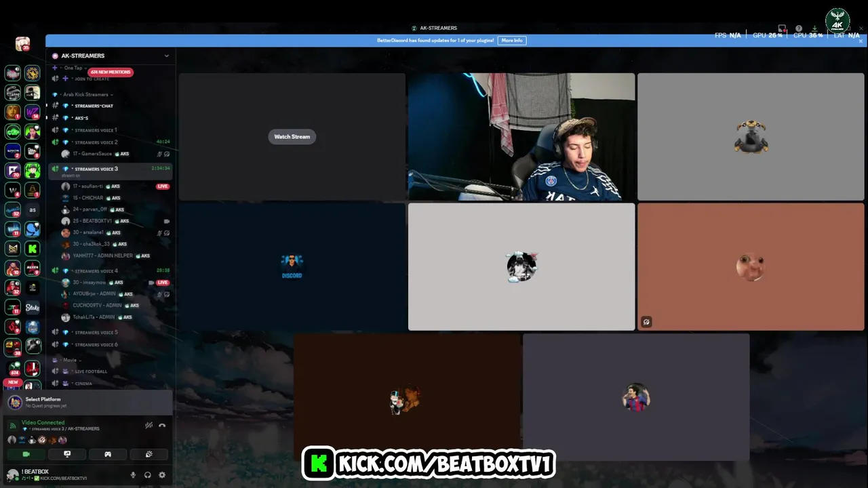Screen dimensions: 868x488
Task: Open the Stake server icon
Action: [33, 308]
